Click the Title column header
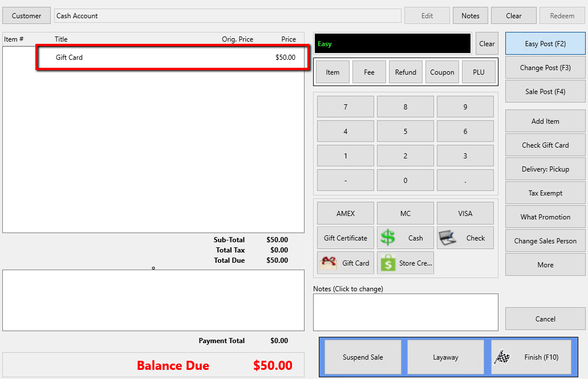Viewport: 588px width, 379px height. [x=61, y=39]
